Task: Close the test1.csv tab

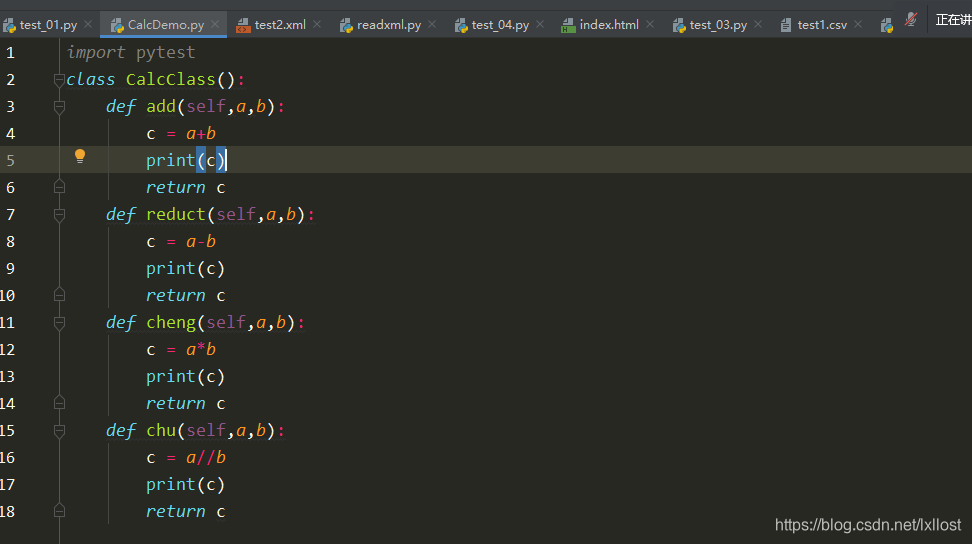Action: pyautogui.click(x=858, y=24)
